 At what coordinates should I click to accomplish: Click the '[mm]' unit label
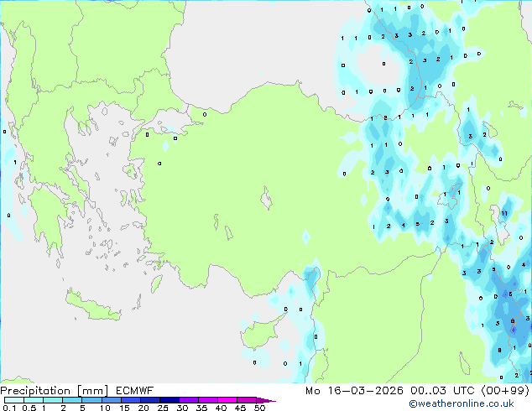92,391
